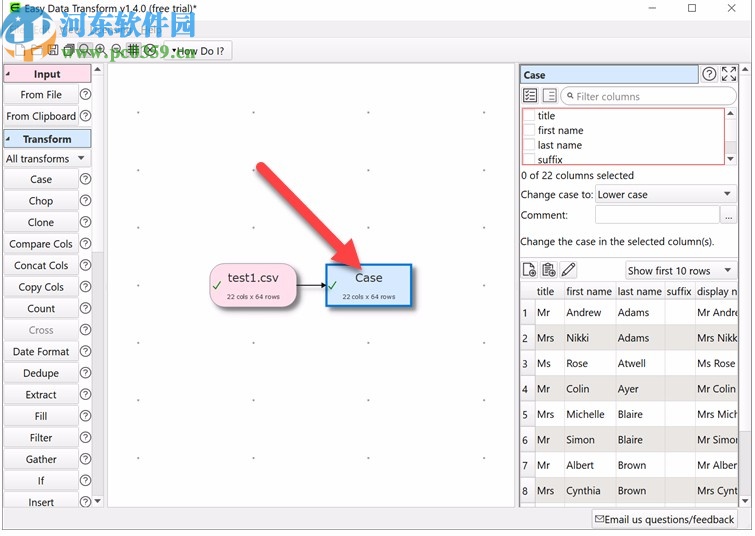The height and width of the screenshot is (536, 755).
Task: Click the Comment input field
Action: coord(657,215)
